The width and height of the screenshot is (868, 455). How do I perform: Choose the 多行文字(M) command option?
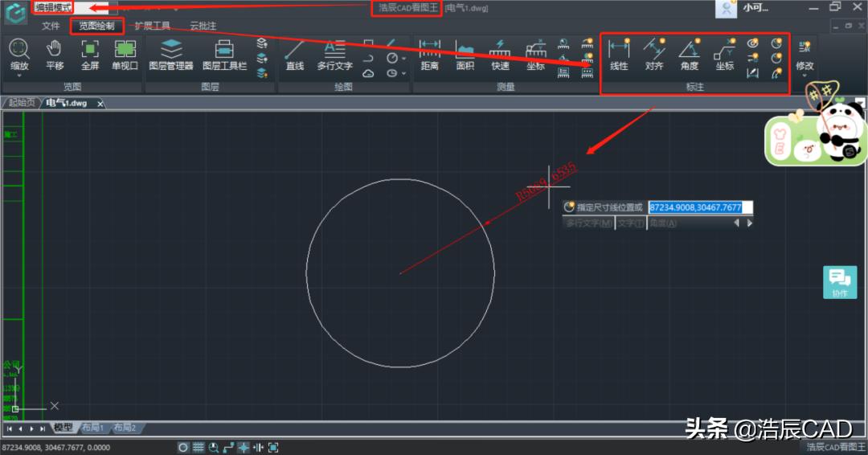(x=589, y=223)
